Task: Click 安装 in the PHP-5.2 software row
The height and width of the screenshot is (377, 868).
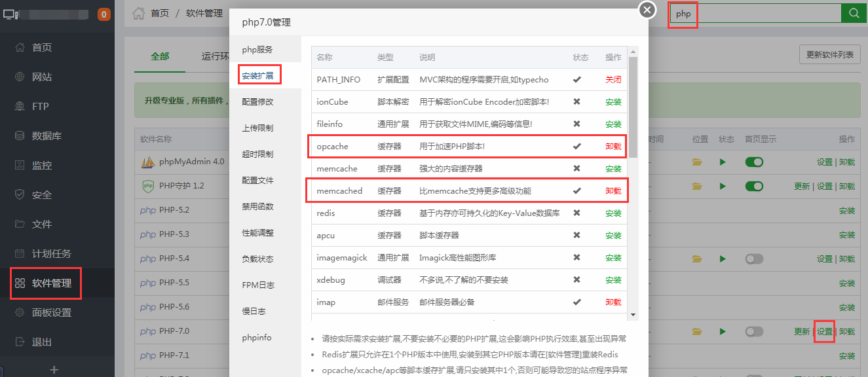Action: click(847, 211)
